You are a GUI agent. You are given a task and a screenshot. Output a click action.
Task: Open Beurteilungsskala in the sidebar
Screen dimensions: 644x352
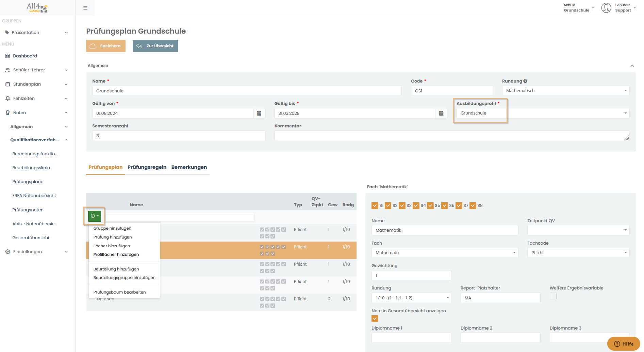31,168
